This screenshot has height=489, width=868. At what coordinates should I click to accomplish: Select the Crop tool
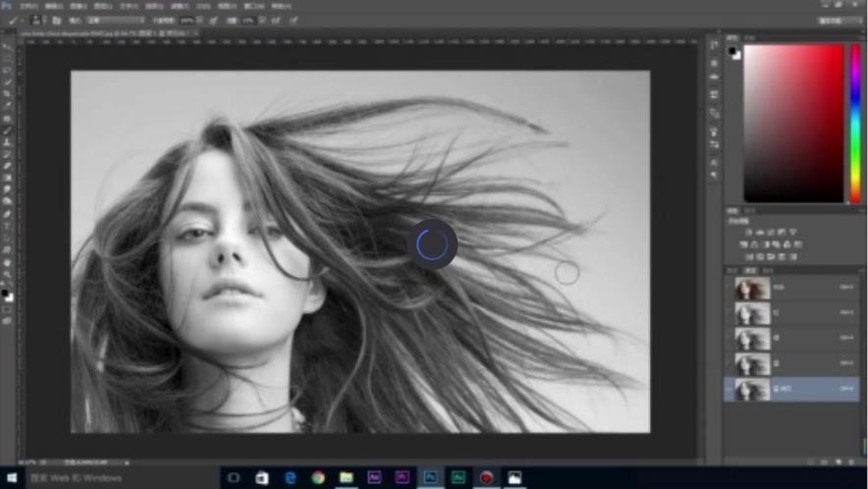tap(8, 93)
